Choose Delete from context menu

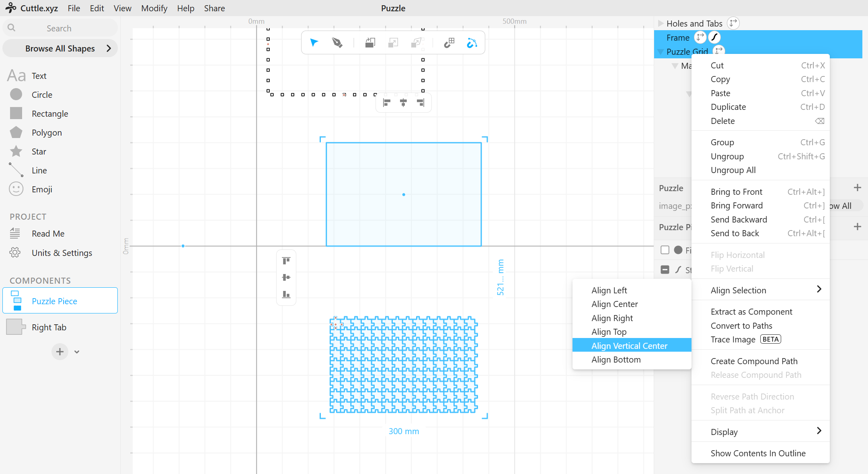pyautogui.click(x=760, y=121)
